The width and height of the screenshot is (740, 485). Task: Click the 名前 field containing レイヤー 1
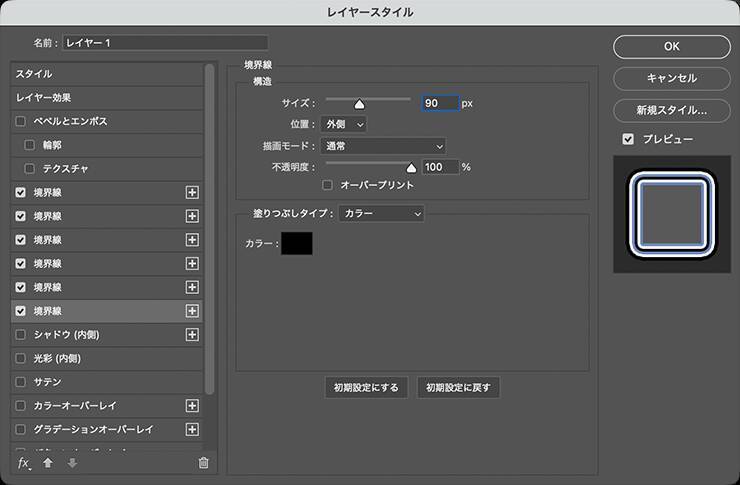[x=165, y=43]
